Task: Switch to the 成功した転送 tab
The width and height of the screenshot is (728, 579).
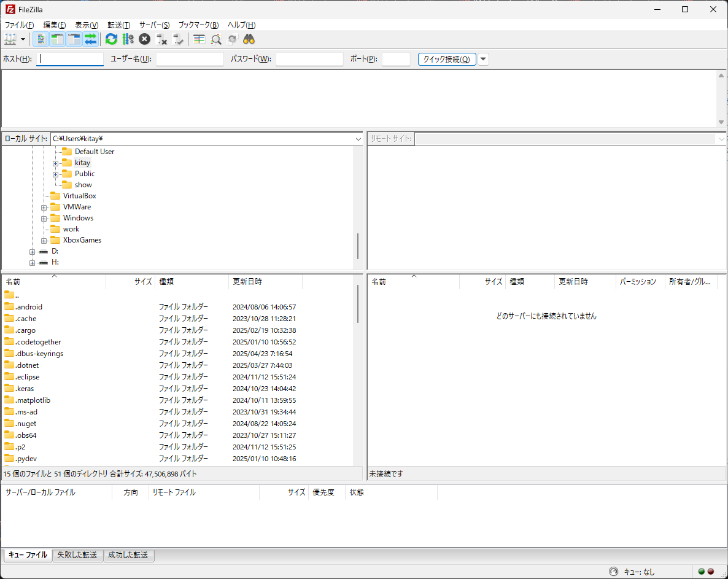Action: point(128,555)
